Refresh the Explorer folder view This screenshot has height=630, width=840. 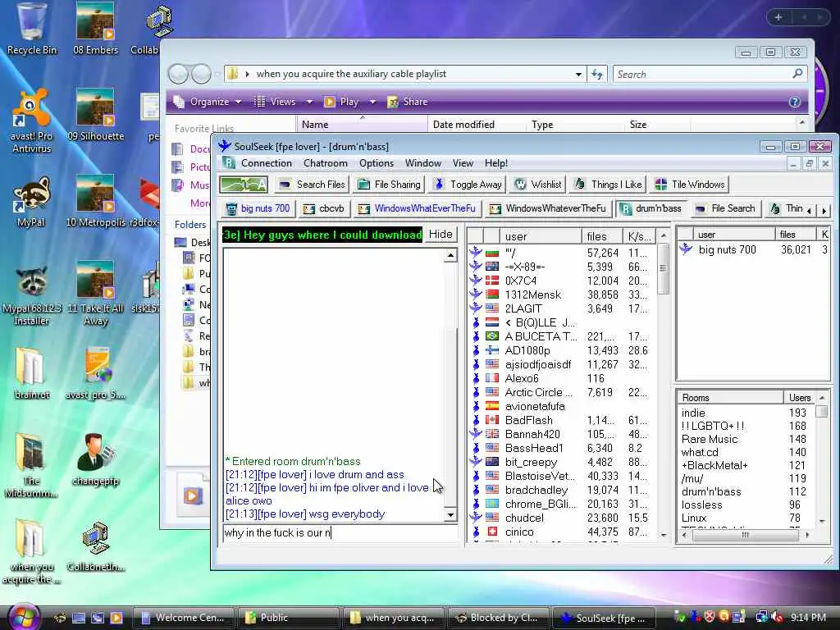click(x=597, y=74)
